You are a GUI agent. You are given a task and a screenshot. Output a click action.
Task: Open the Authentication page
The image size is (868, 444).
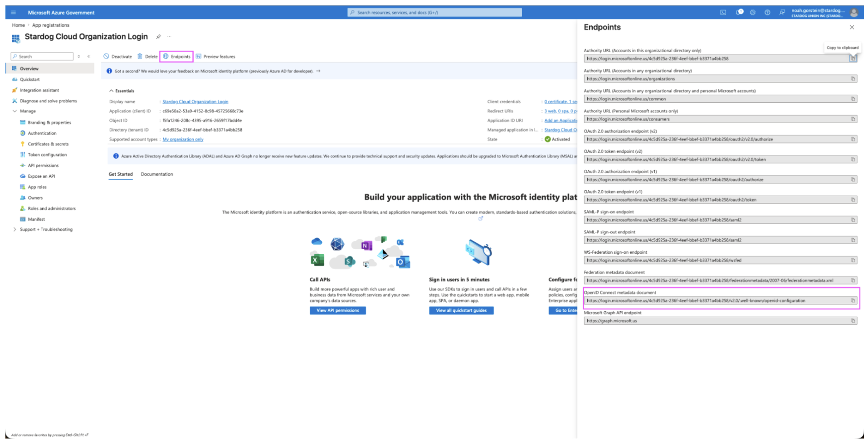coord(42,133)
